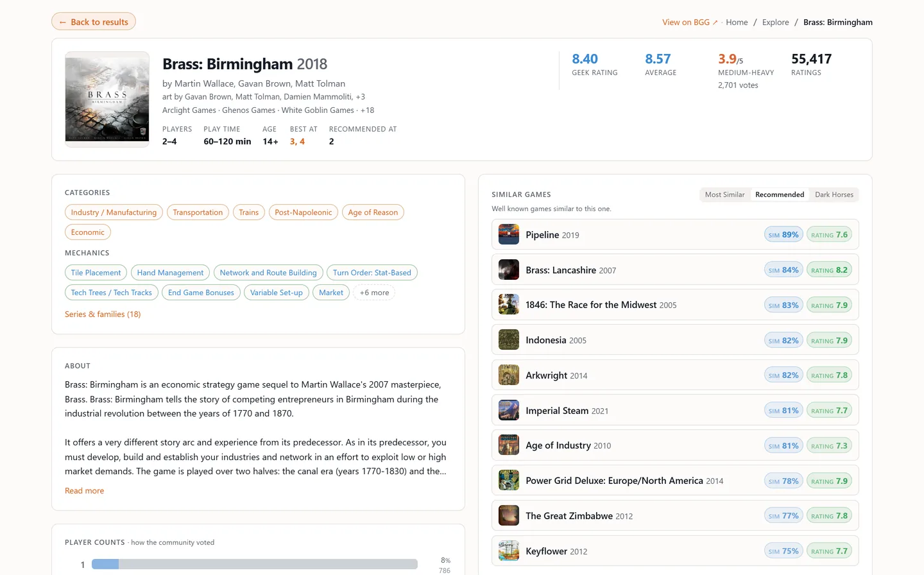Image resolution: width=924 pixels, height=575 pixels.
Task: Click the 1-player vote progress bar
Action: point(255,564)
